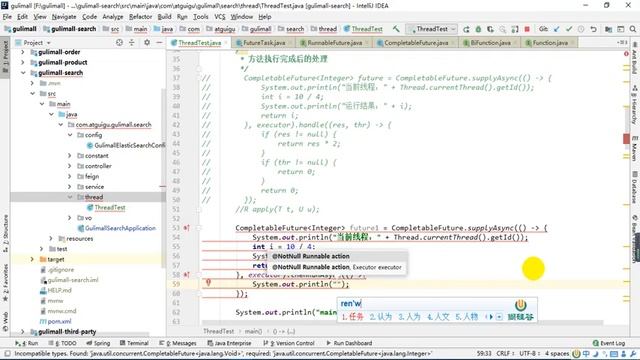This screenshot has height=360, width=640.
Task: Expand the constant package
Action: pyautogui.click(x=70, y=156)
